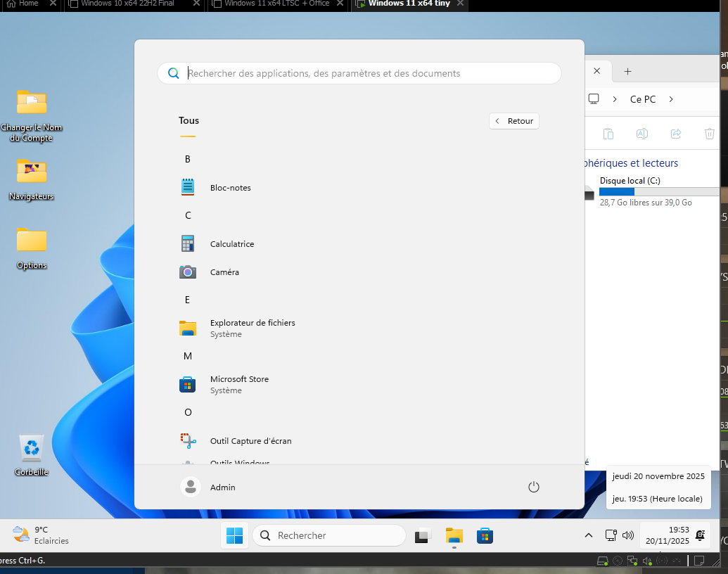Add a new tab in File Explorer
Viewport: 728px width, 574px height.
click(x=628, y=71)
